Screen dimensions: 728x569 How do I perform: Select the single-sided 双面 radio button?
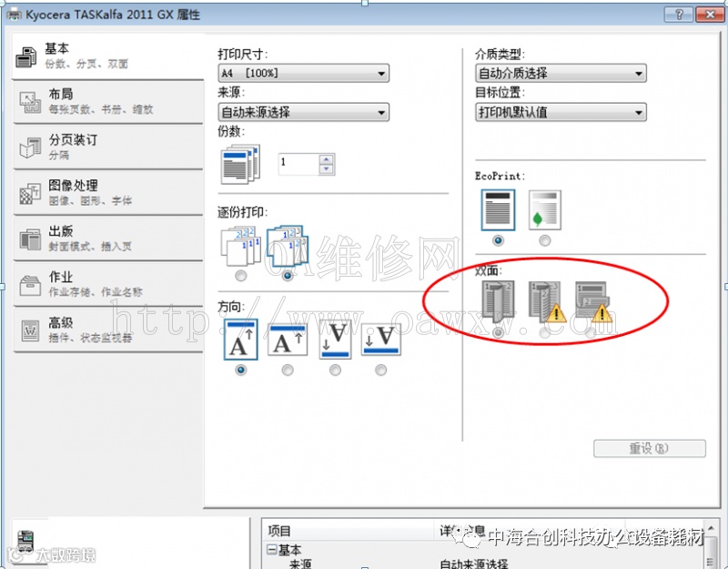pos(498,332)
